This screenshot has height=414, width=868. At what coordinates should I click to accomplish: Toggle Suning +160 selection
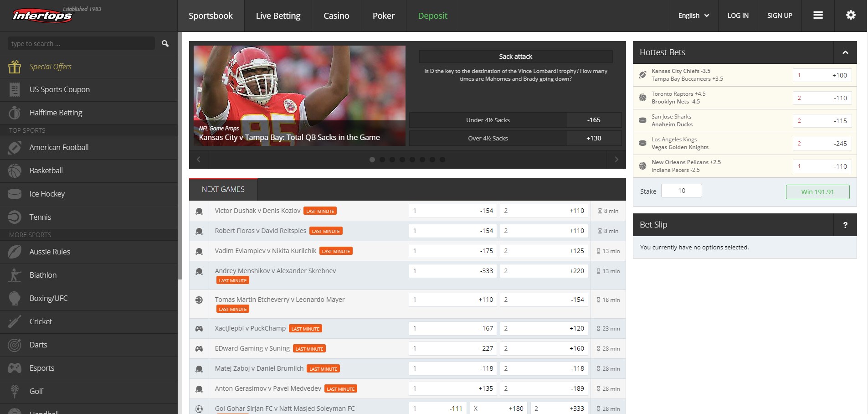click(x=544, y=348)
